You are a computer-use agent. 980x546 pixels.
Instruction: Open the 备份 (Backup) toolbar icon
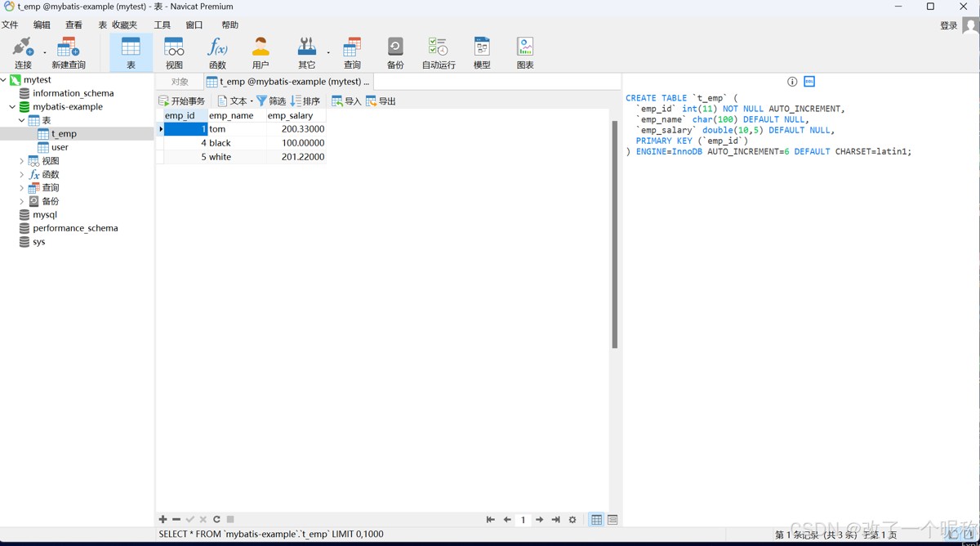point(395,52)
